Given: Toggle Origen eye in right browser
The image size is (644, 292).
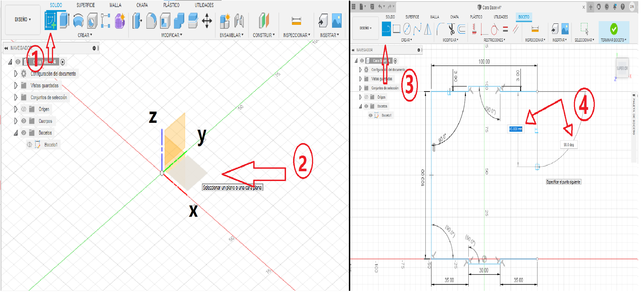Looking at the screenshot, I should [x=366, y=97].
